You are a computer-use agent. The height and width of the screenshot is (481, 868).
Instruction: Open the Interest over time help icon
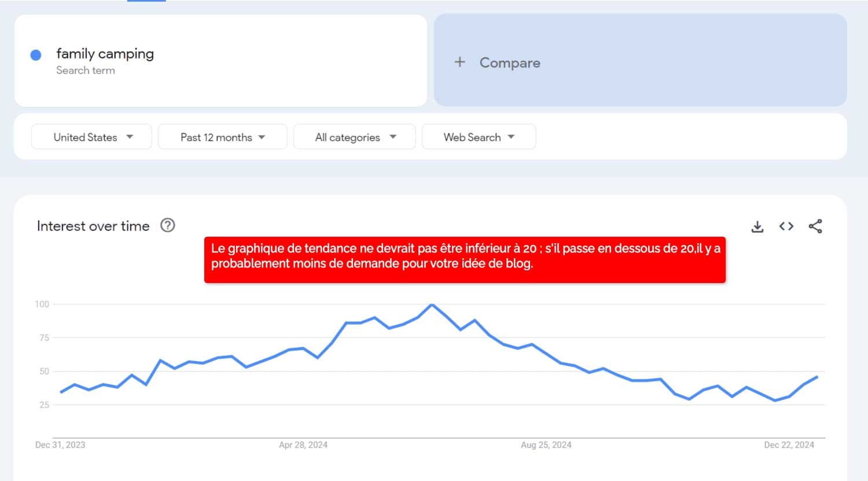pos(167,225)
